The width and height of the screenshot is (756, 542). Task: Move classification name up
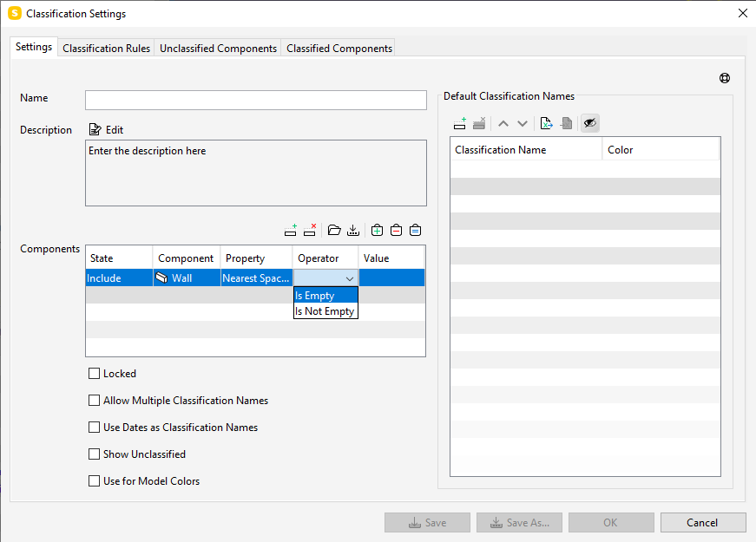[503, 124]
